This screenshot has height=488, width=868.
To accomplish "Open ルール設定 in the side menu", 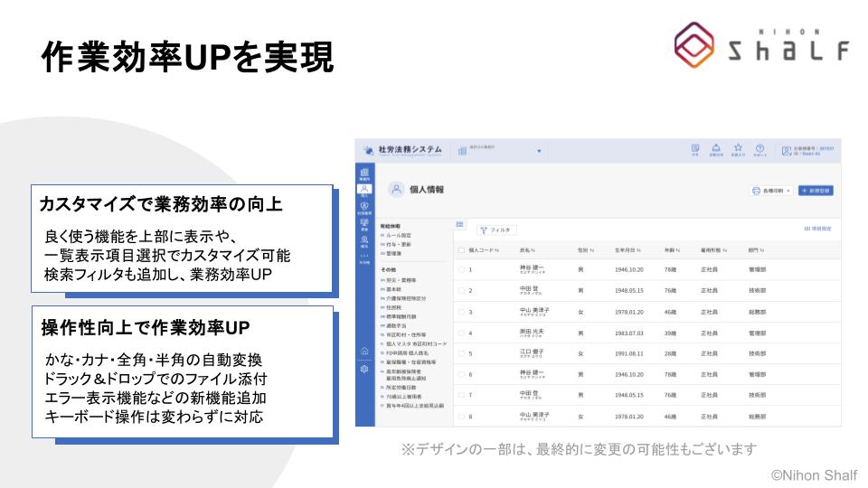I will [399, 235].
